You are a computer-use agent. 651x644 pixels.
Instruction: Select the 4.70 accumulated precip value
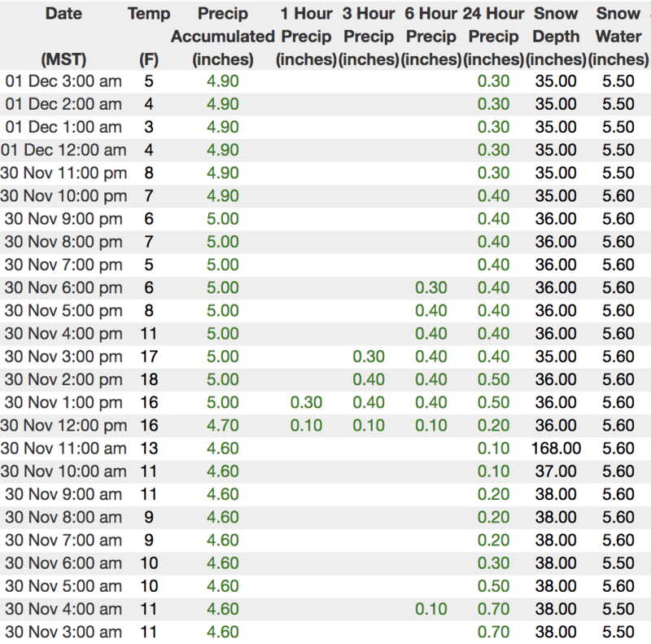tap(222, 426)
